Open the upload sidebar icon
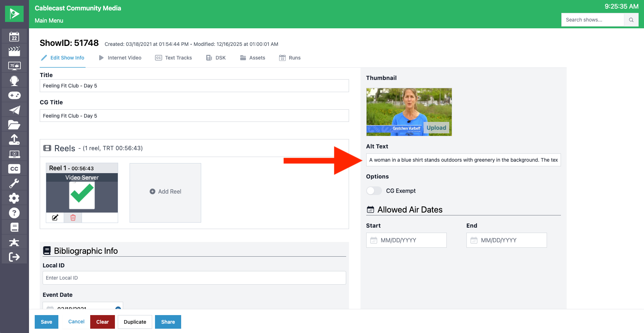The width and height of the screenshot is (644, 333). coord(14,139)
